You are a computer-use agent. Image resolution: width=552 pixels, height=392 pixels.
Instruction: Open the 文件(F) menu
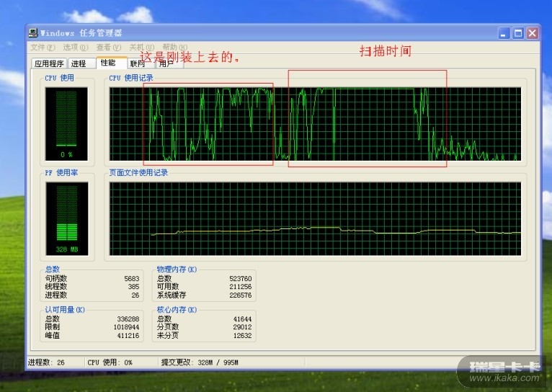[x=43, y=47]
